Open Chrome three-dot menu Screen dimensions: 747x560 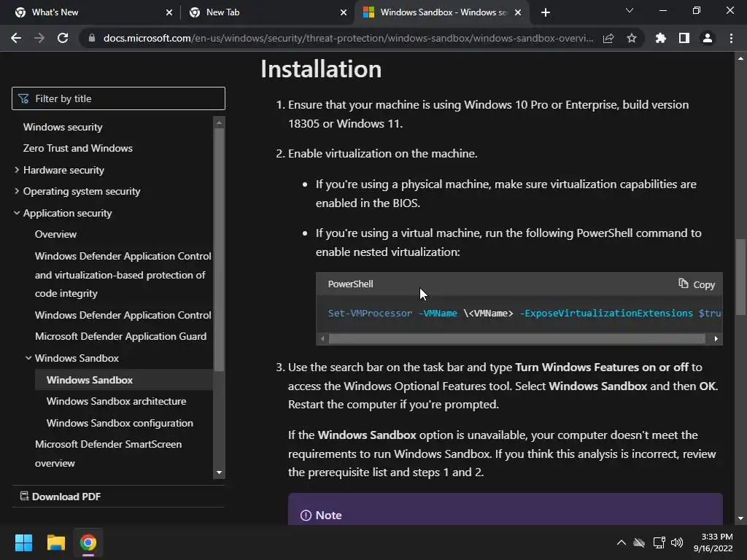coord(731,38)
